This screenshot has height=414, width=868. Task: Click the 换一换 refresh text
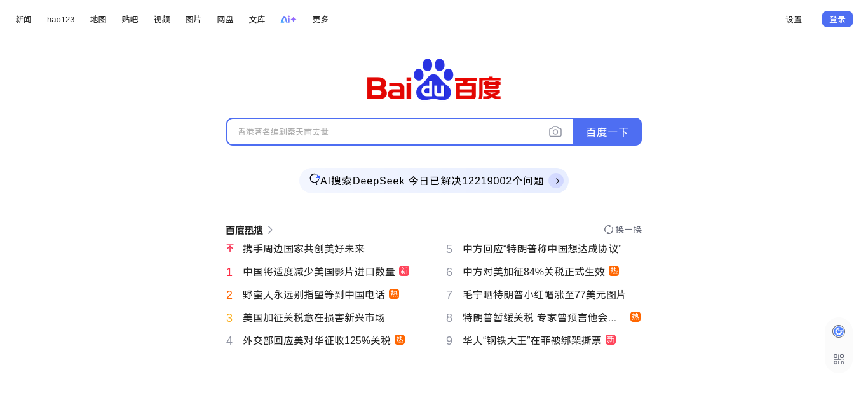628,230
